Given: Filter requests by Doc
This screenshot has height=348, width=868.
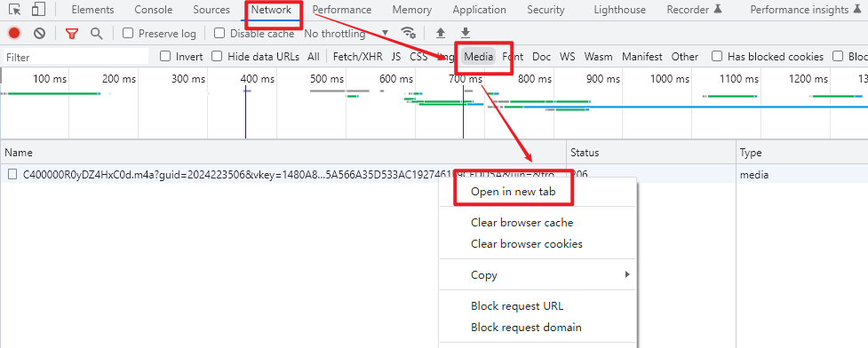Looking at the screenshot, I should click(541, 57).
